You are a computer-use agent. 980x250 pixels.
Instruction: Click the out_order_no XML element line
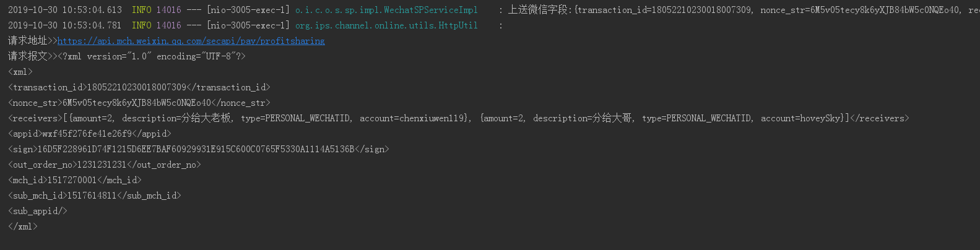(105, 165)
